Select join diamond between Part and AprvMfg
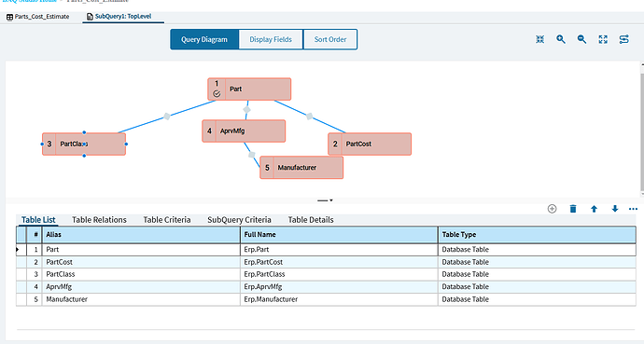The image size is (644, 344). coord(246,109)
